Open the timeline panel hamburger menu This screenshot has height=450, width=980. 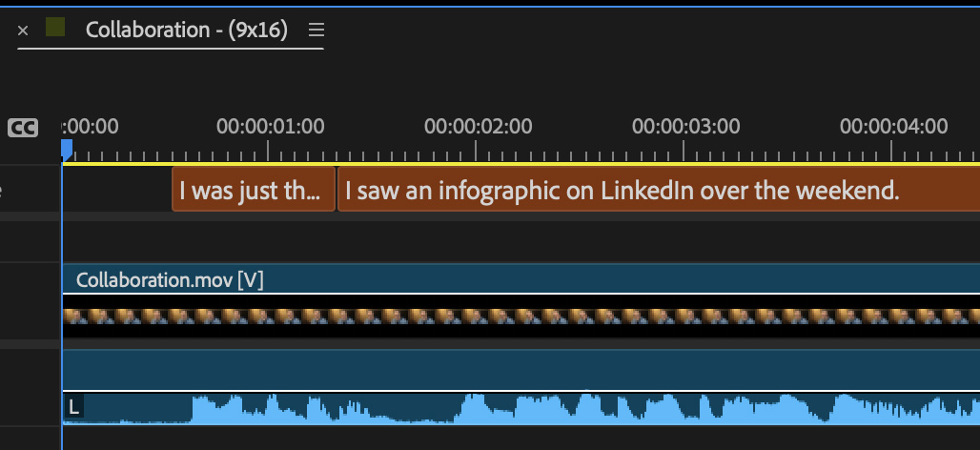(x=316, y=30)
